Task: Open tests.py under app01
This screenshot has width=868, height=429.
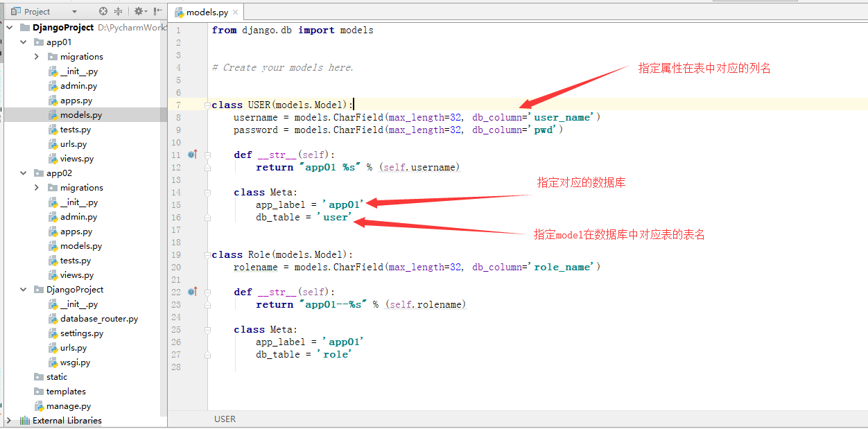Action: click(x=76, y=130)
